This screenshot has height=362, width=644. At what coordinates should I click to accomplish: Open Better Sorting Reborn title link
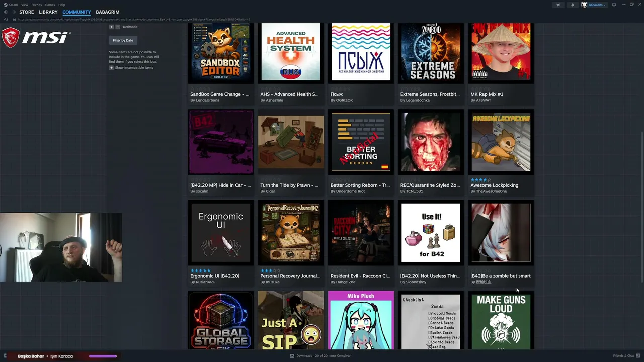(360, 185)
